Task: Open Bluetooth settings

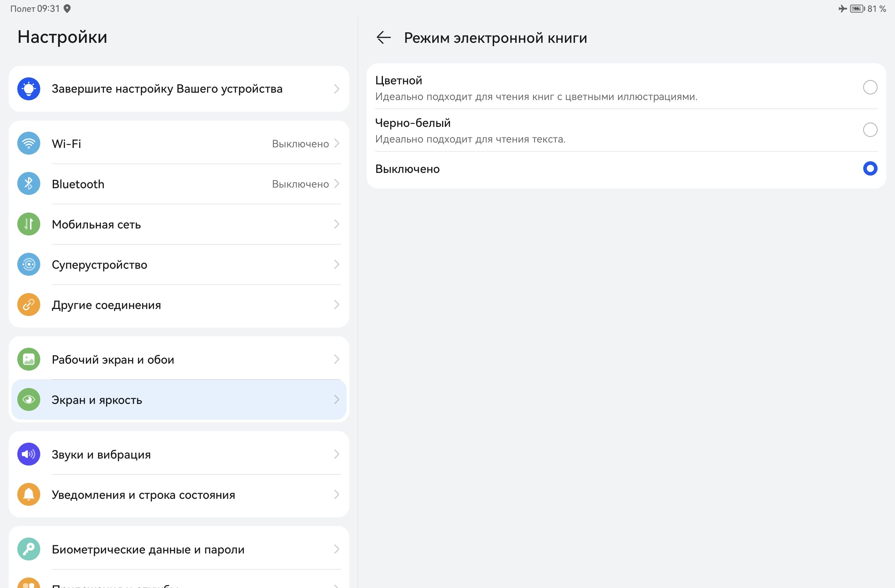Action: [x=179, y=184]
